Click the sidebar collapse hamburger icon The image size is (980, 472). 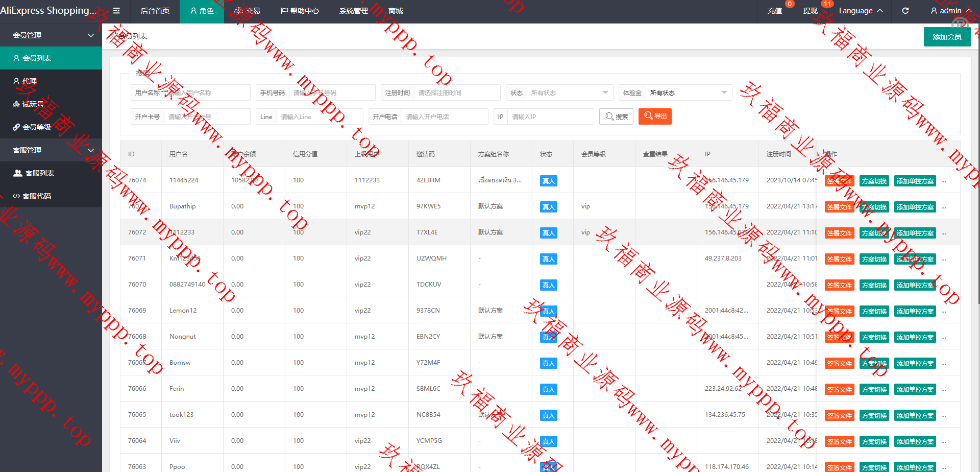pos(116,11)
